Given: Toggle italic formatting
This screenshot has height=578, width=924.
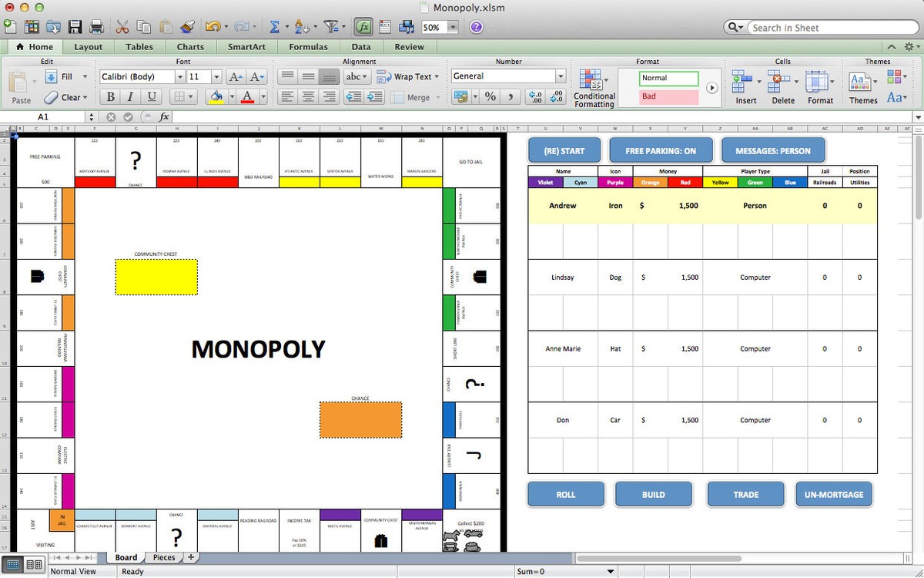Looking at the screenshot, I should click(129, 96).
